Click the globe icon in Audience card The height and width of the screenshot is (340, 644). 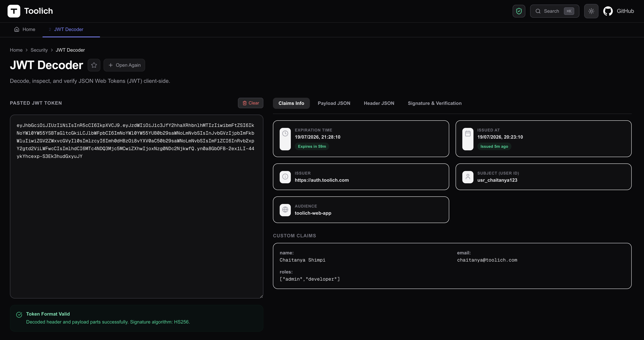pyautogui.click(x=285, y=210)
